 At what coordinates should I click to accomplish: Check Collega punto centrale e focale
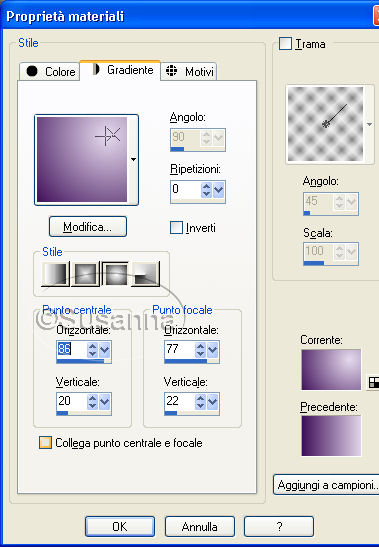(x=45, y=442)
